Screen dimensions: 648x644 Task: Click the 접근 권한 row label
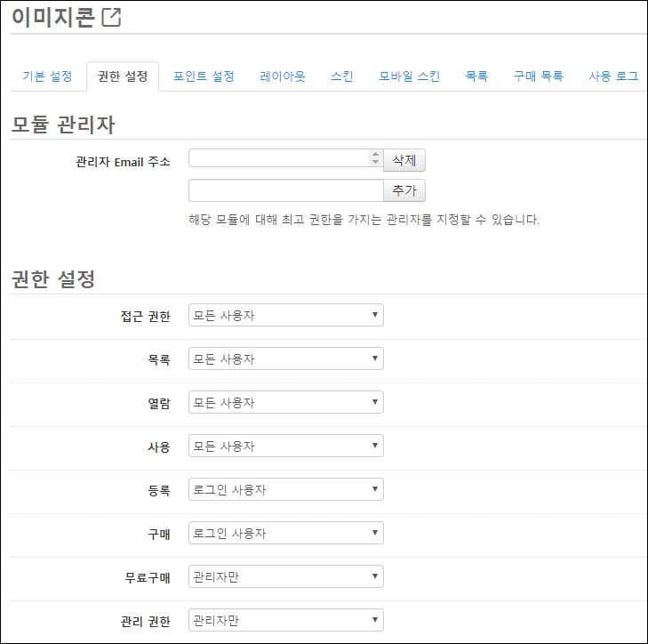[146, 317]
